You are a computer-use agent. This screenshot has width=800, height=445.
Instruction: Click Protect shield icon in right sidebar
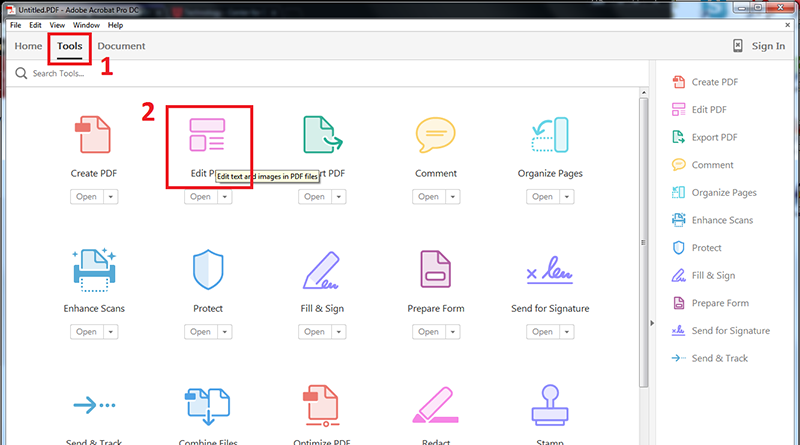tap(679, 248)
